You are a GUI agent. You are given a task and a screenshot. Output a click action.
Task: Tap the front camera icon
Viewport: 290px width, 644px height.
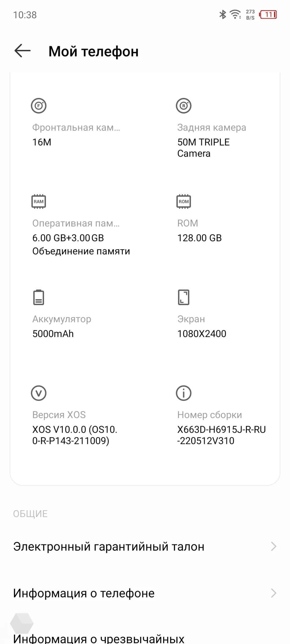tap(39, 106)
